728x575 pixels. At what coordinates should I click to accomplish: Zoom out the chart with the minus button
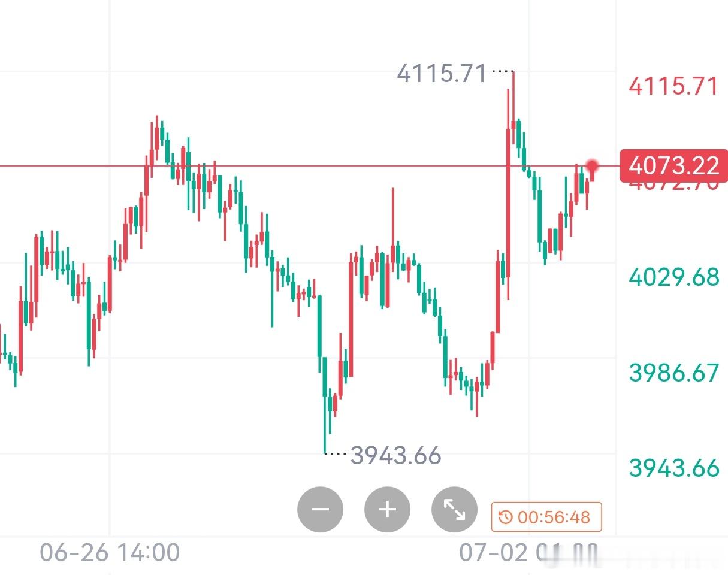coord(320,510)
